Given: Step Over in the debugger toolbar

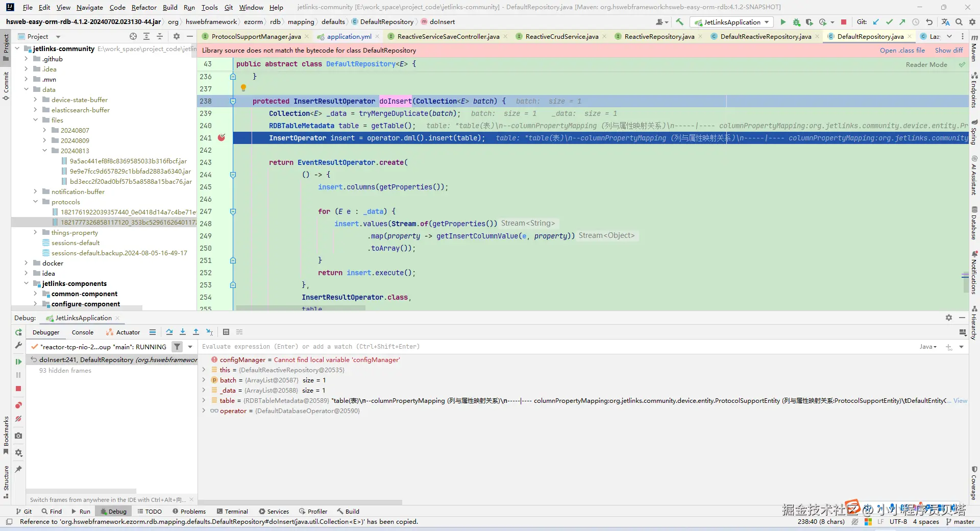Looking at the screenshot, I should (169, 332).
